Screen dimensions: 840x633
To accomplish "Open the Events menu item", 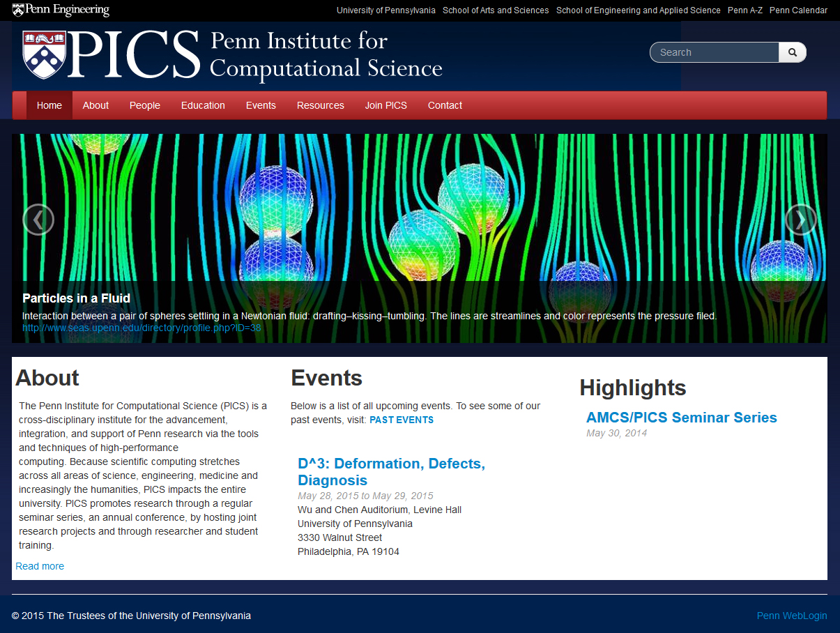I will pyautogui.click(x=261, y=105).
